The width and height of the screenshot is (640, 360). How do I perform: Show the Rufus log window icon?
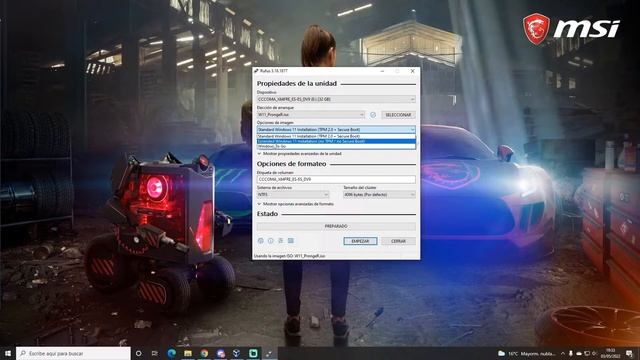point(291,241)
